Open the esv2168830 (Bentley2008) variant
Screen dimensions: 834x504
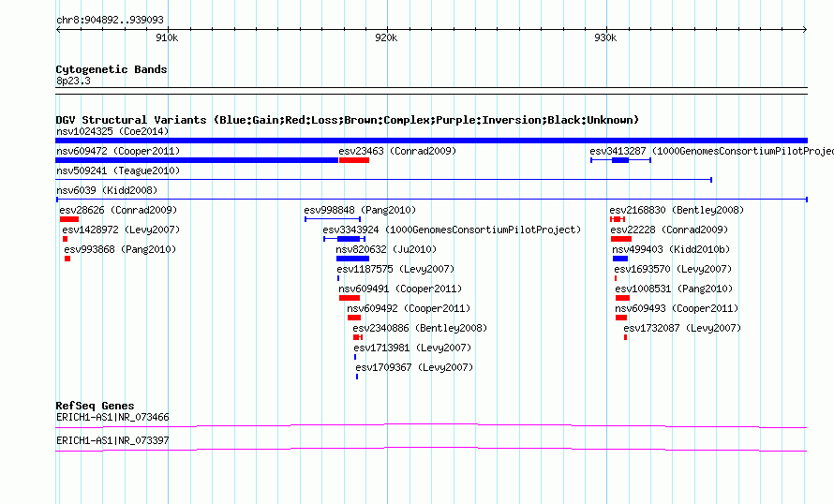tap(618, 219)
